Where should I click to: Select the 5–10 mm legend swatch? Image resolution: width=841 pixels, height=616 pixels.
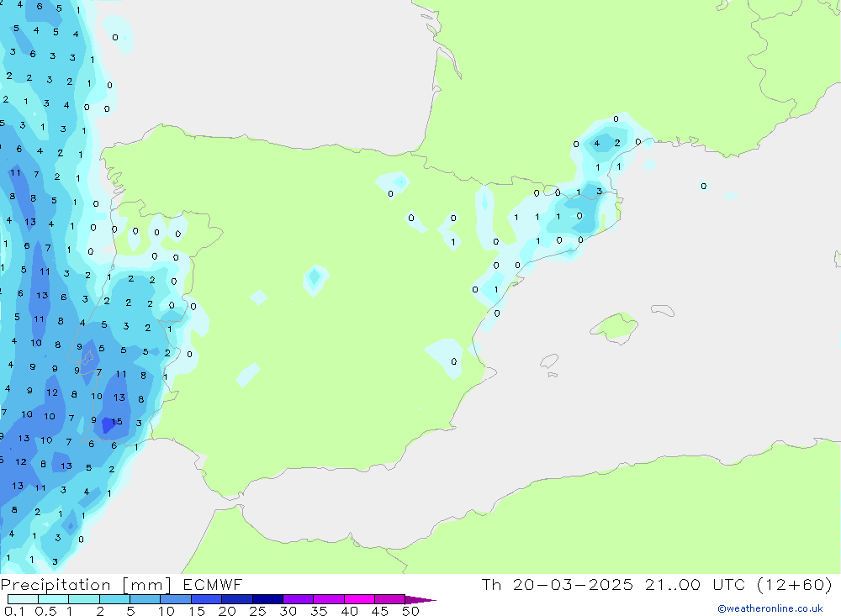145,599
